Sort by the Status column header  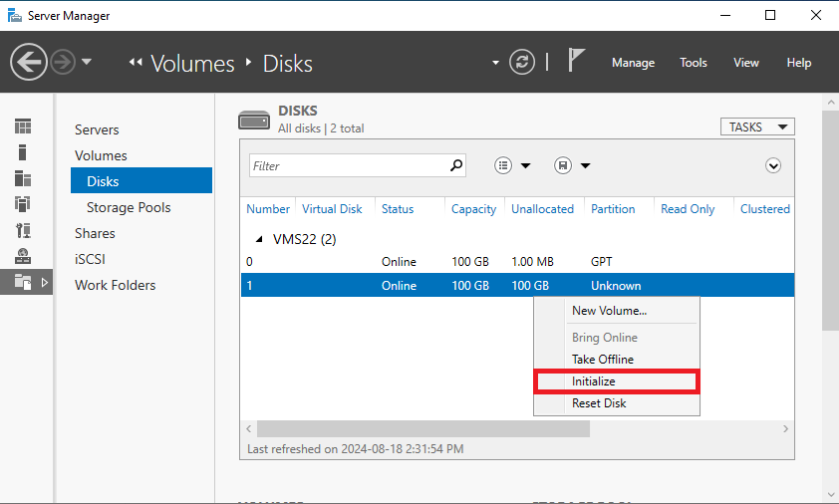(398, 209)
